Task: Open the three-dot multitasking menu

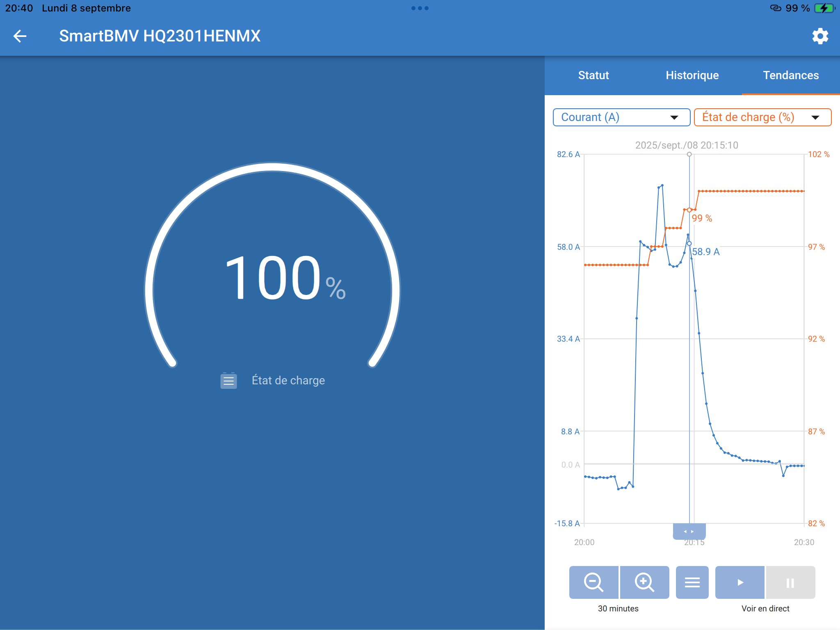Action: (420, 8)
